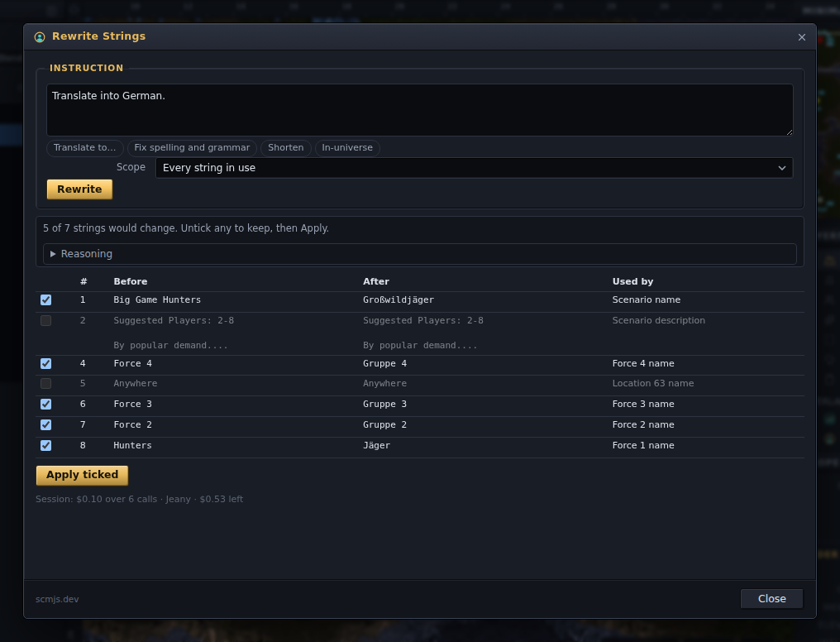
Task: Click 'Big Game Hunters' before text
Action: 157,299
